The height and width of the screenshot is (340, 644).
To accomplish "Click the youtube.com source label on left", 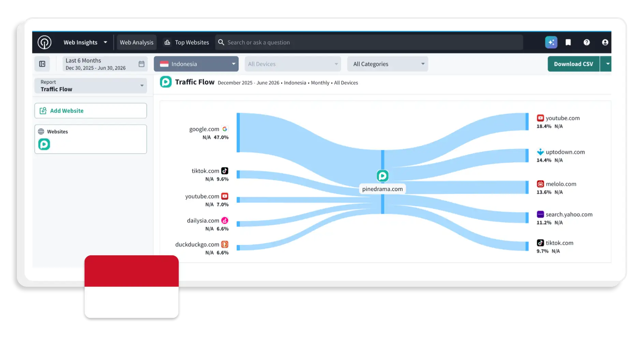I will tap(202, 196).
